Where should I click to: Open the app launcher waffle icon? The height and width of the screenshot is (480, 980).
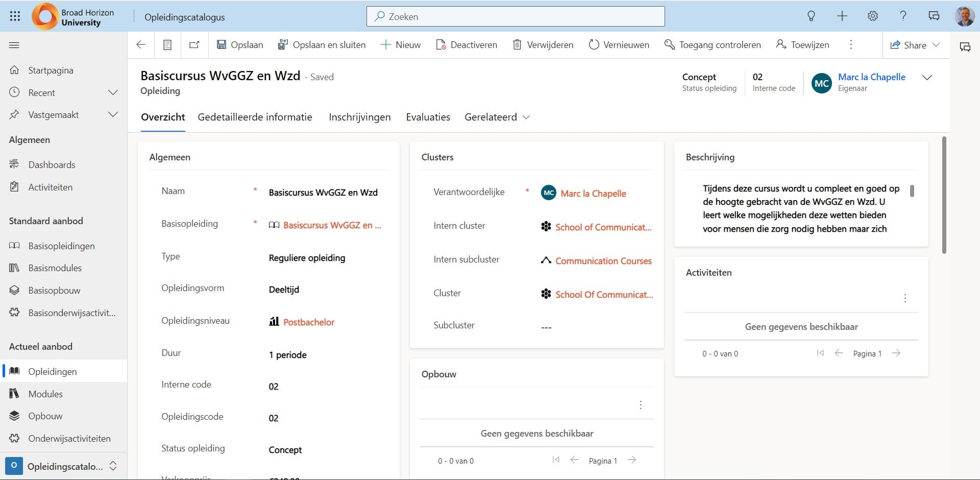[15, 16]
